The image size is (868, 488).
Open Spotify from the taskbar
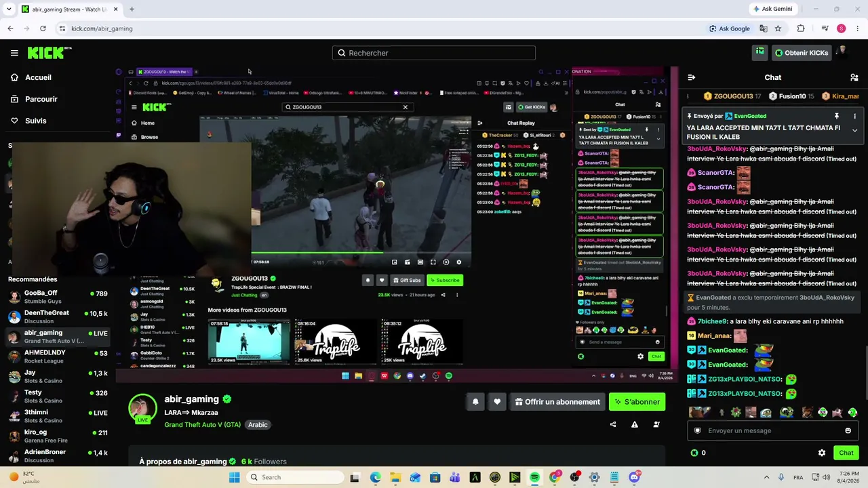pyautogui.click(x=534, y=477)
